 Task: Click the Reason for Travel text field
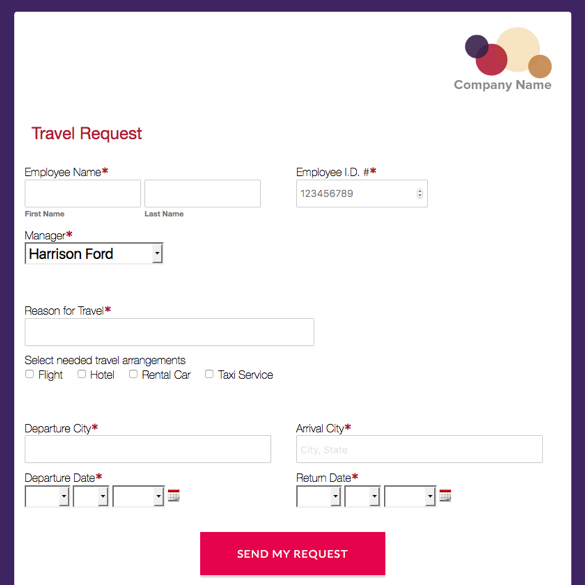point(169,332)
